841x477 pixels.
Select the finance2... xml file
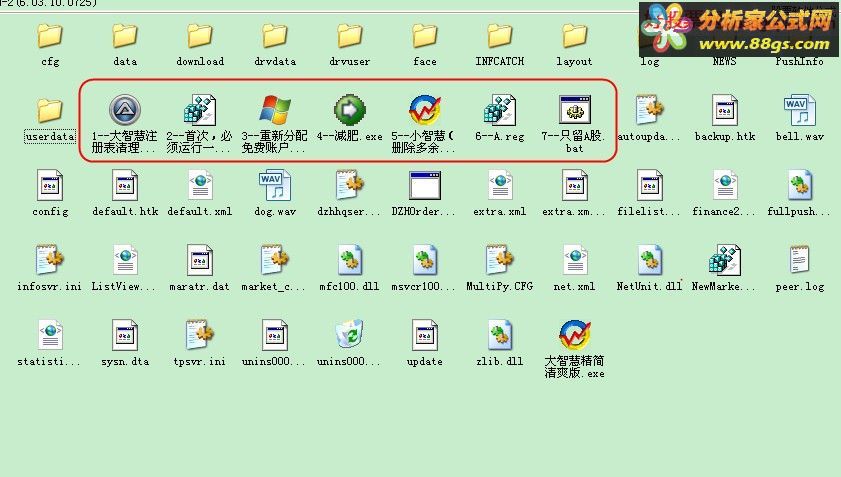pyautogui.click(x=725, y=186)
